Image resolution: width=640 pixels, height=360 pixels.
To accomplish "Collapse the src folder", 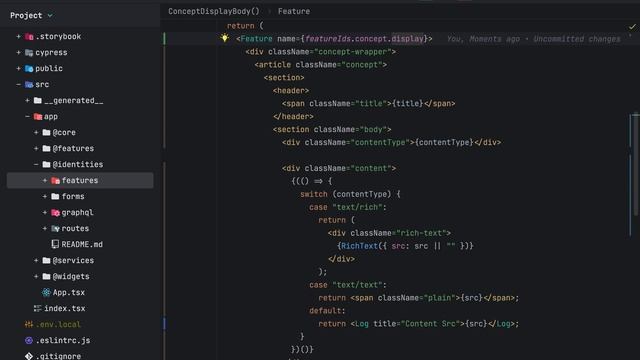I will 18,84.
